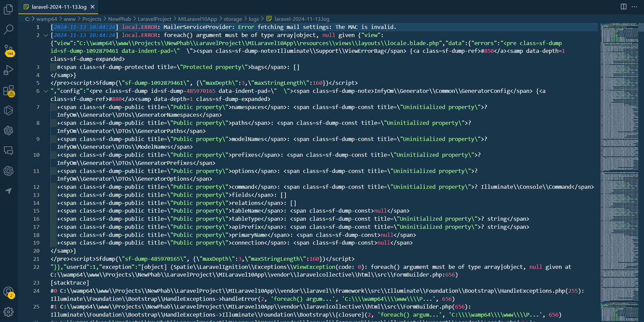Click 'sf-dump-485970165' text on line 21
Viewport: 644px width, 322px height.
pyautogui.click(x=154, y=259)
